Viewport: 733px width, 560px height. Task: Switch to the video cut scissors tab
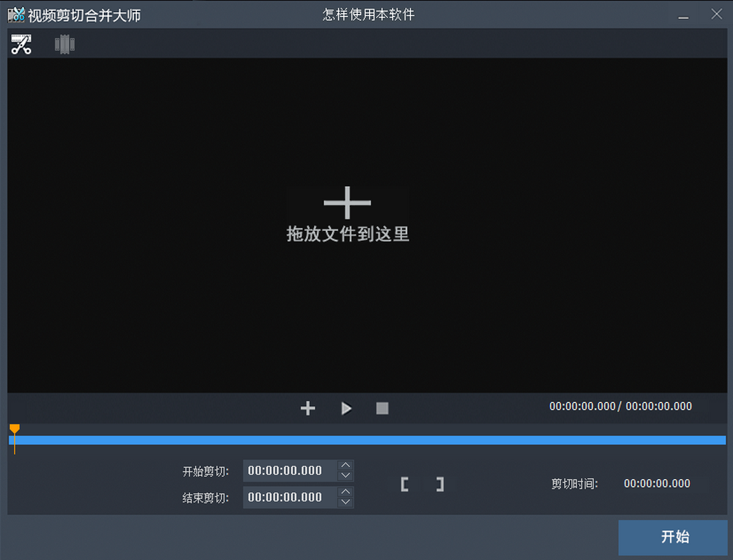click(x=21, y=45)
